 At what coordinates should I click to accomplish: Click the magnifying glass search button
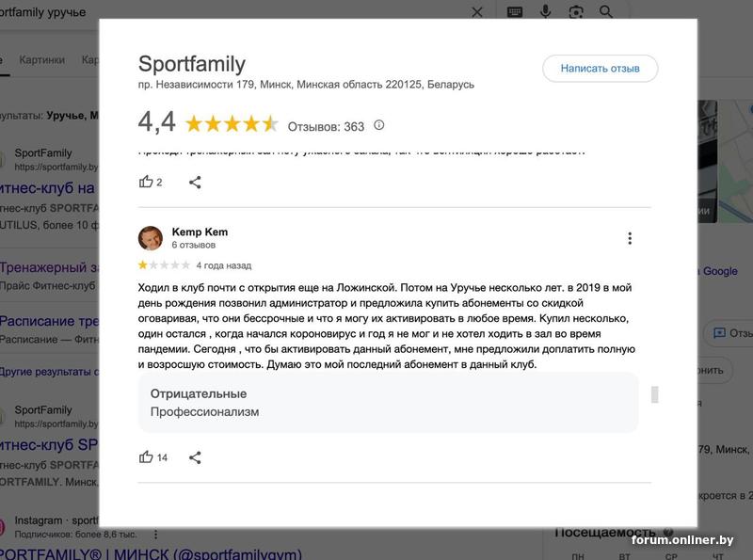pyautogui.click(x=606, y=12)
